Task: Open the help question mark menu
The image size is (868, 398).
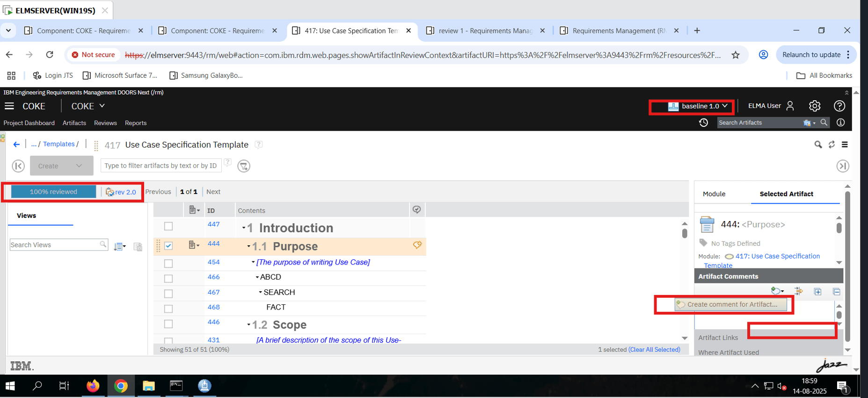Action: pyautogui.click(x=839, y=106)
